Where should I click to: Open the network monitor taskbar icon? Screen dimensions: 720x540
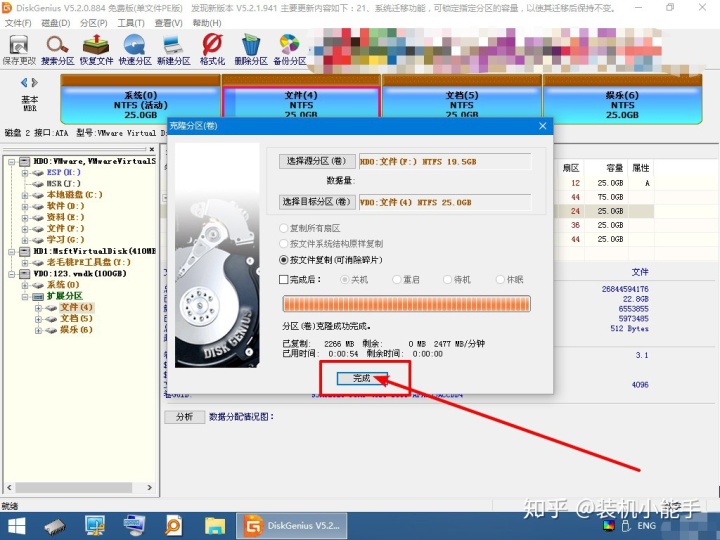(95, 526)
